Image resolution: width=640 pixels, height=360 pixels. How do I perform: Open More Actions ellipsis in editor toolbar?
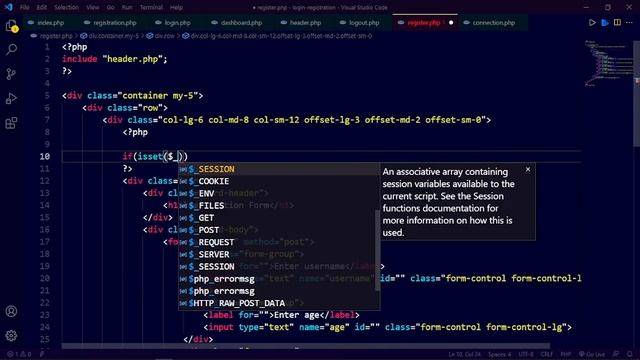(629, 23)
